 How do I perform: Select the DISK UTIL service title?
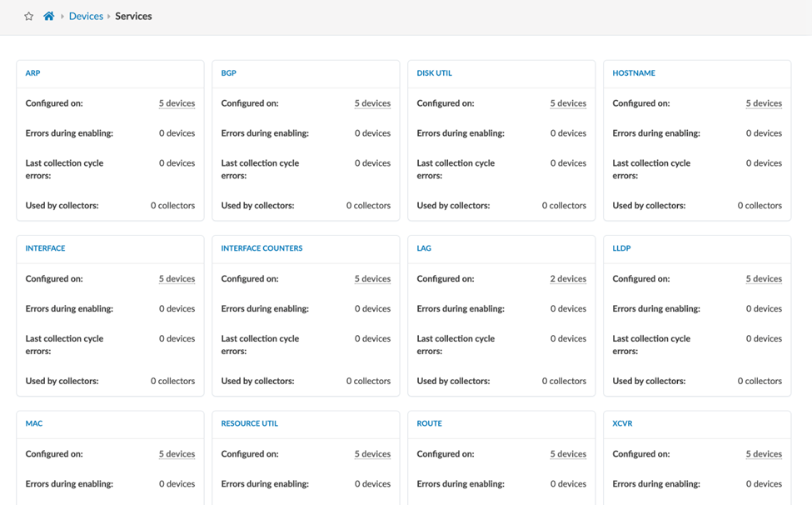tap(435, 73)
